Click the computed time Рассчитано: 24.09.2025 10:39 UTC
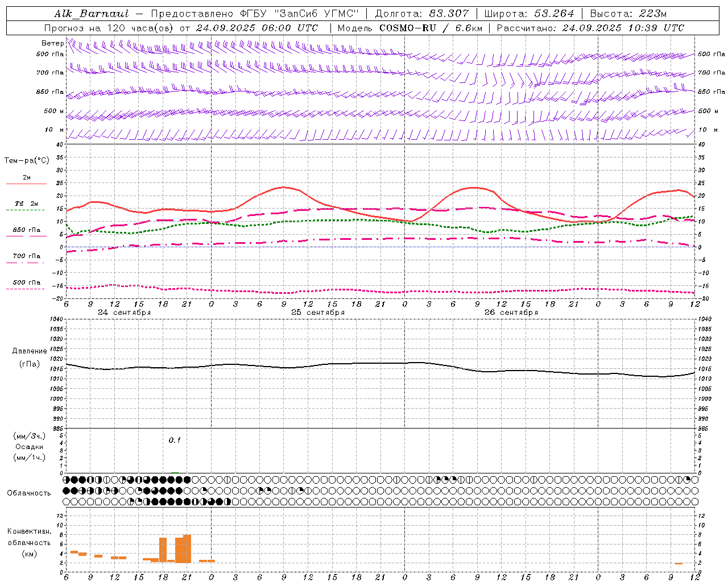Screen dimensions: 728x582 point(590,28)
